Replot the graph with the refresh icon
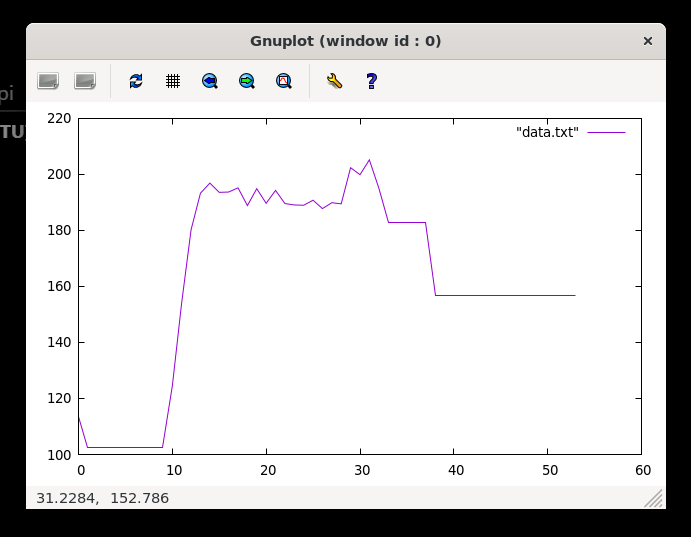 tap(136, 81)
